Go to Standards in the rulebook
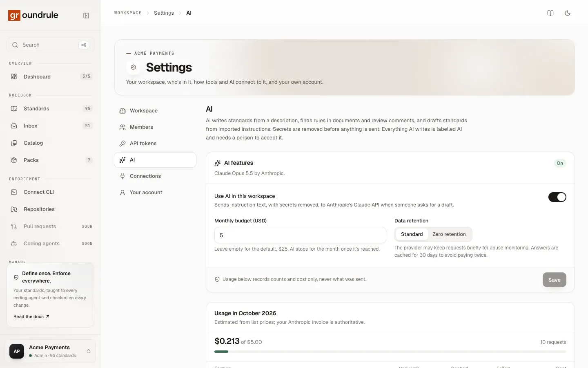 [51, 108]
